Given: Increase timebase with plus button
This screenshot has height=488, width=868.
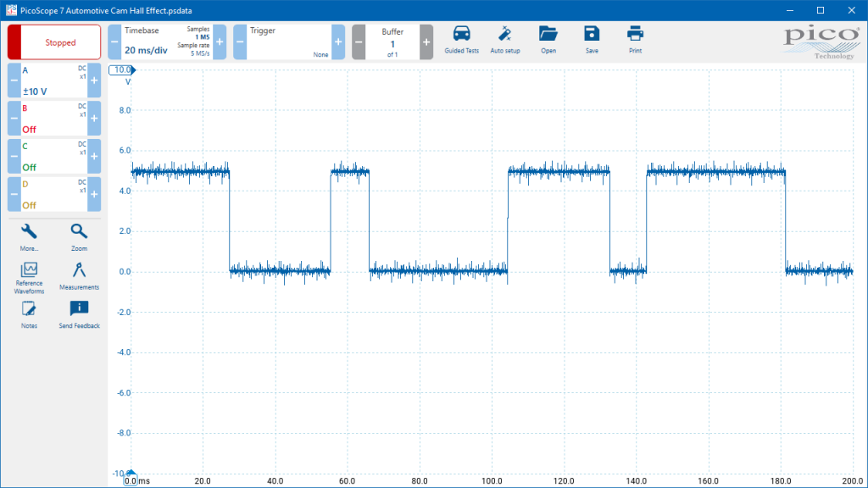Looking at the screenshot, I should click(x=220, y=42).
